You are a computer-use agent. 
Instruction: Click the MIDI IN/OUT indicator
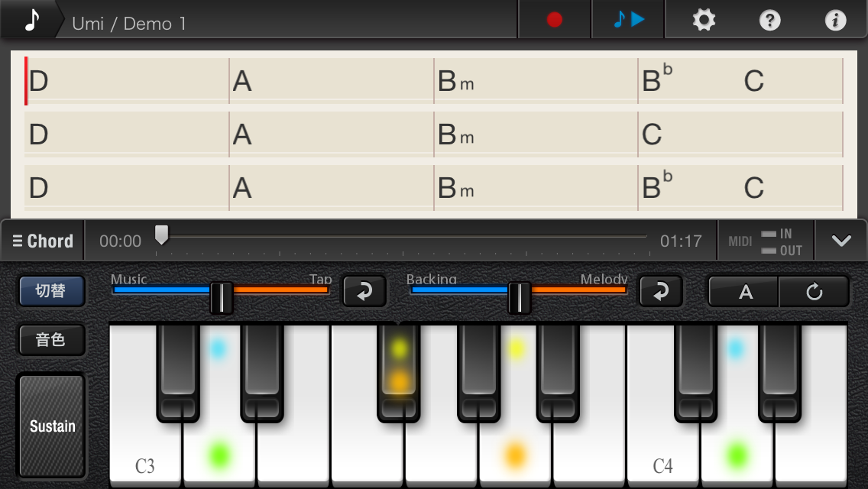point(766,241)
